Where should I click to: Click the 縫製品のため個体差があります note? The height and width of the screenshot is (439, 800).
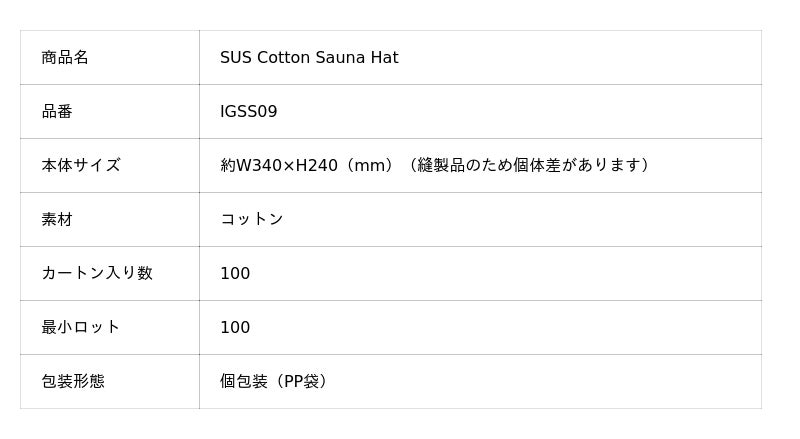[529, 166]
